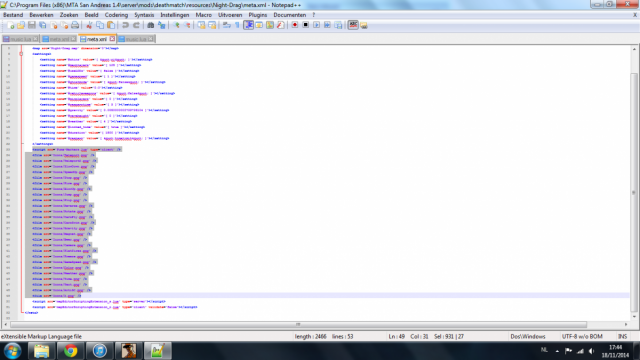The image size is (640, 360).
Task: Open iTunes from the taskbar
Action: [x=100, y=351]
